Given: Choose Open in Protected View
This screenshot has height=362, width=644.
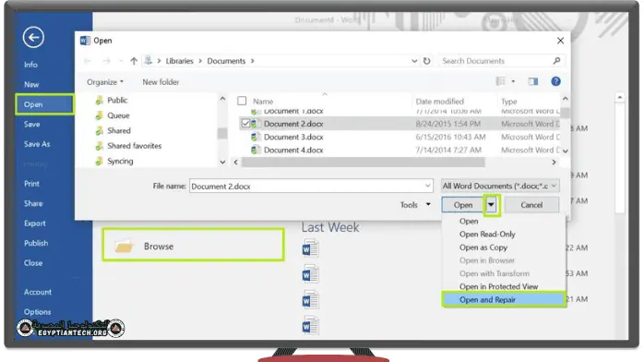Looking at the screenshot, I should pyautogui.click(x=498, y=286).
